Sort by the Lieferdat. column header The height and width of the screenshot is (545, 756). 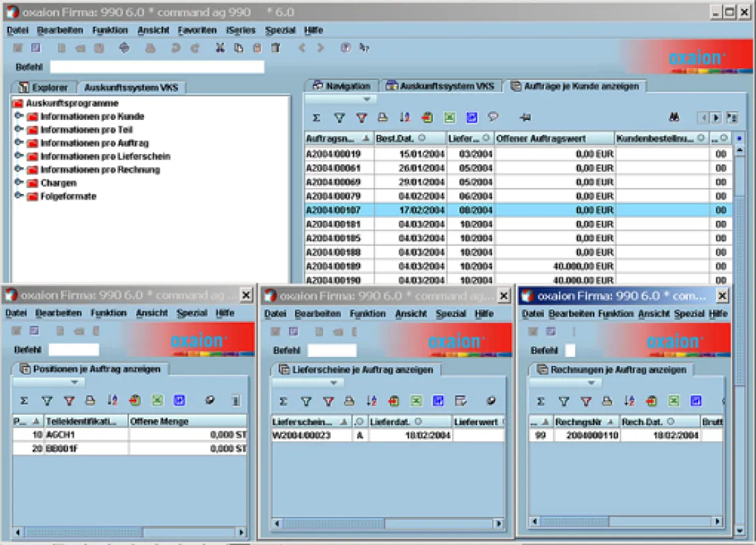410,422
